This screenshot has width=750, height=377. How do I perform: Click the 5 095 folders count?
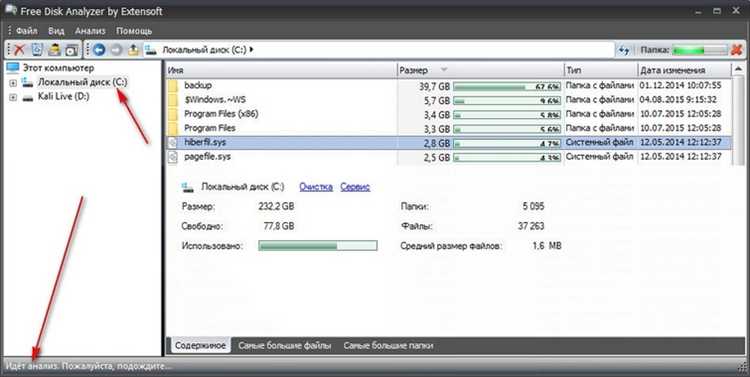pyautogui.click(x=533, y=207)
